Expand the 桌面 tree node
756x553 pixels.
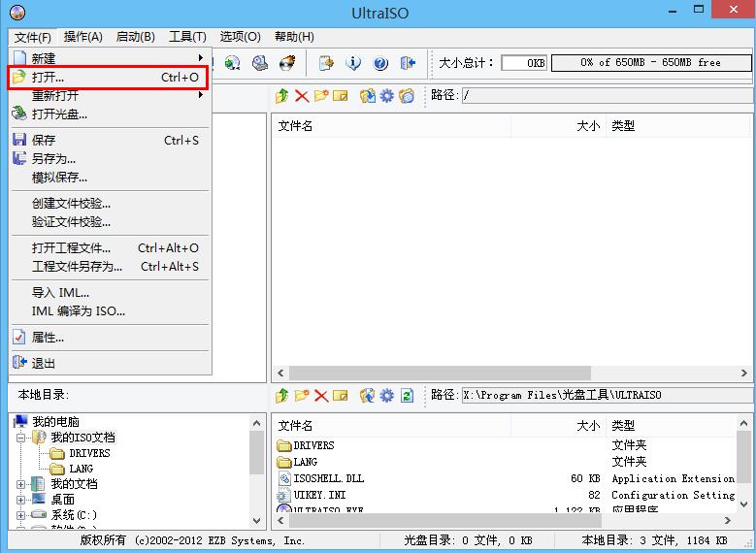21,500
